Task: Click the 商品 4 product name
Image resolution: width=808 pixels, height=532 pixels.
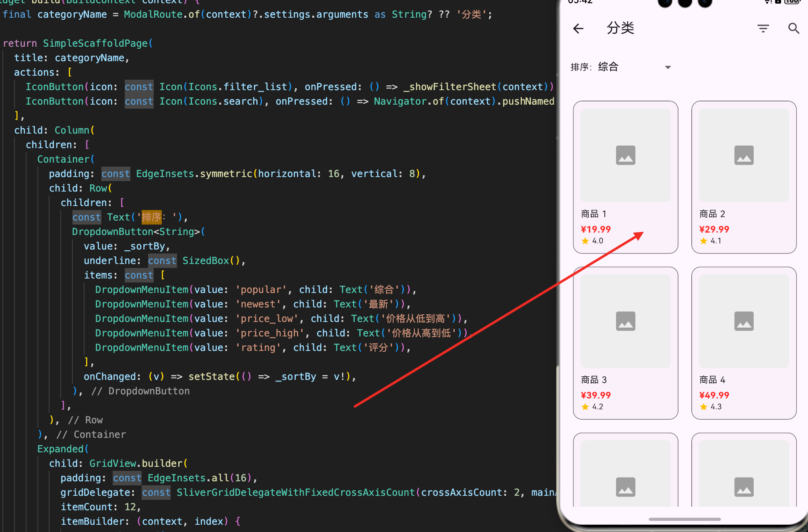Action: pos(712,379)
